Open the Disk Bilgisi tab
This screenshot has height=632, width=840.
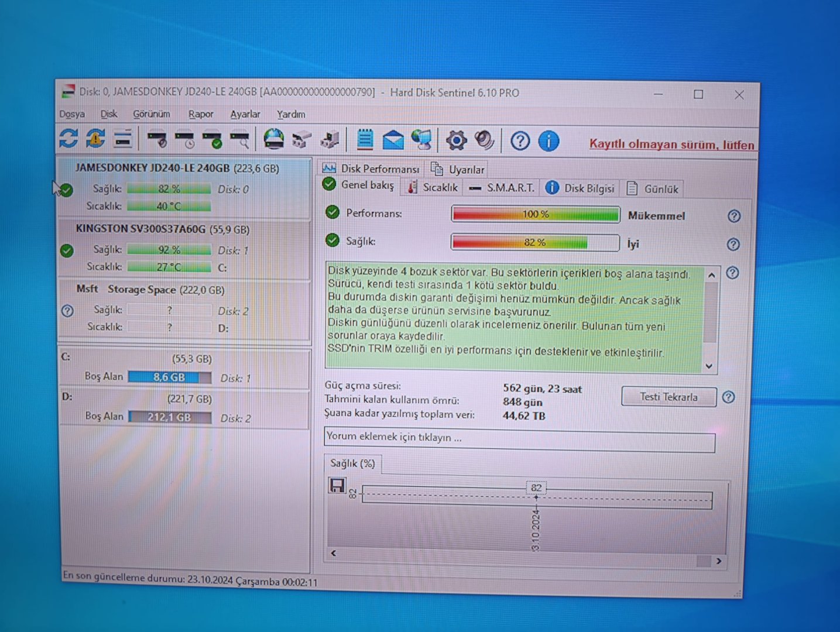coord(580,188)
